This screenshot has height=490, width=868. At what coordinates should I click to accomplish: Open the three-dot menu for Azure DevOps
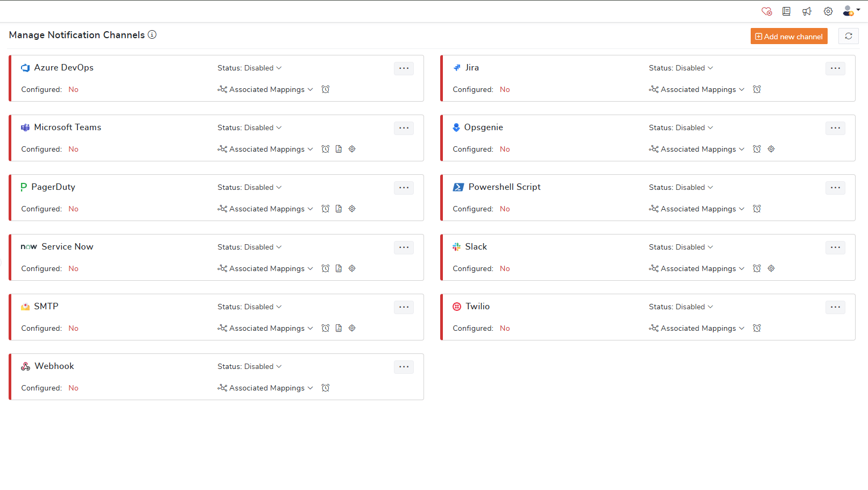coord(404,68)
